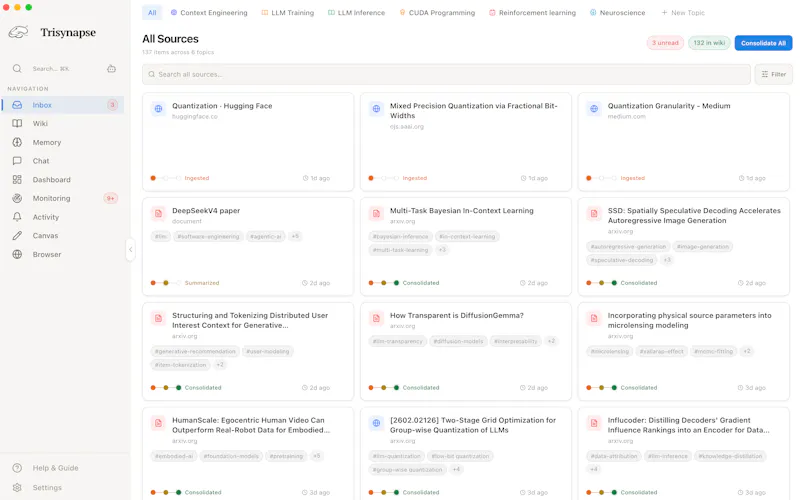
Task: Expand +5 tags on HumanScale card
Action: [317, 456]
